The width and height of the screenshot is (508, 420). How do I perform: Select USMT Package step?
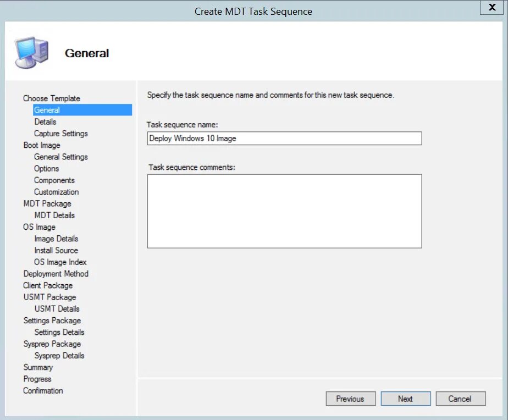tap(49, 297)
